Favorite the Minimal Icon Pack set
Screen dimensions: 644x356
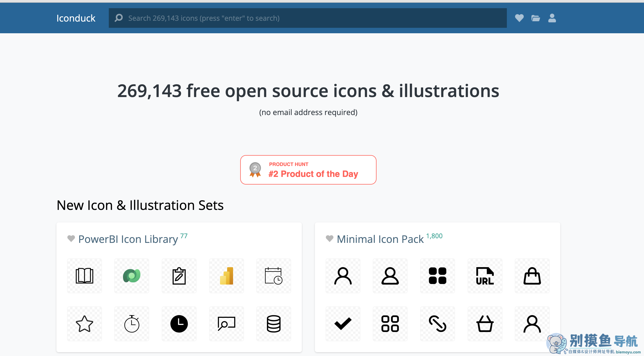[329, 239]
